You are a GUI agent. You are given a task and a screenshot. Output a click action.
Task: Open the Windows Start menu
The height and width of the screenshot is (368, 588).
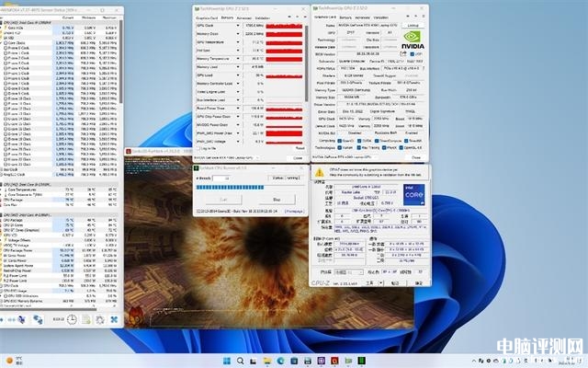(x=227, y=361)
